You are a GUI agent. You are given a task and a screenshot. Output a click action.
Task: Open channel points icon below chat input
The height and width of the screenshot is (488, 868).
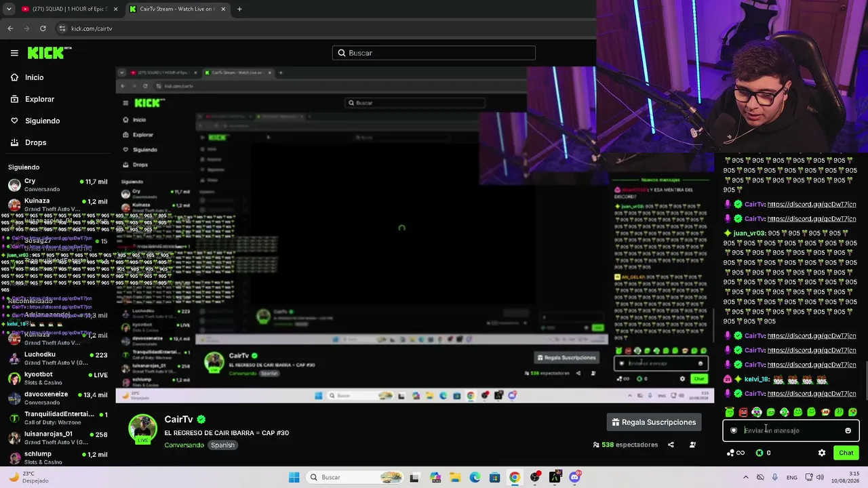pyautogui.click(x=734, y=453)
